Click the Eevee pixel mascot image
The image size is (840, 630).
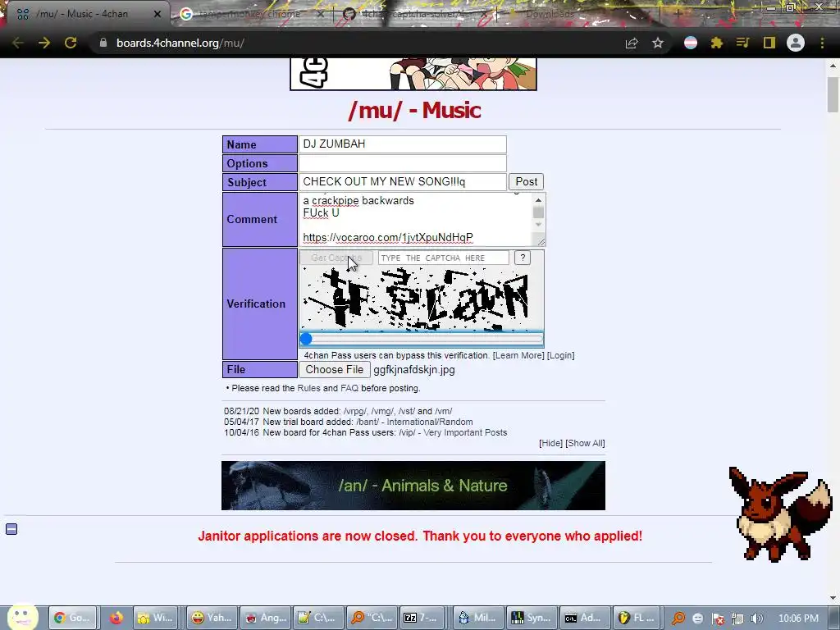click(779, 514)
